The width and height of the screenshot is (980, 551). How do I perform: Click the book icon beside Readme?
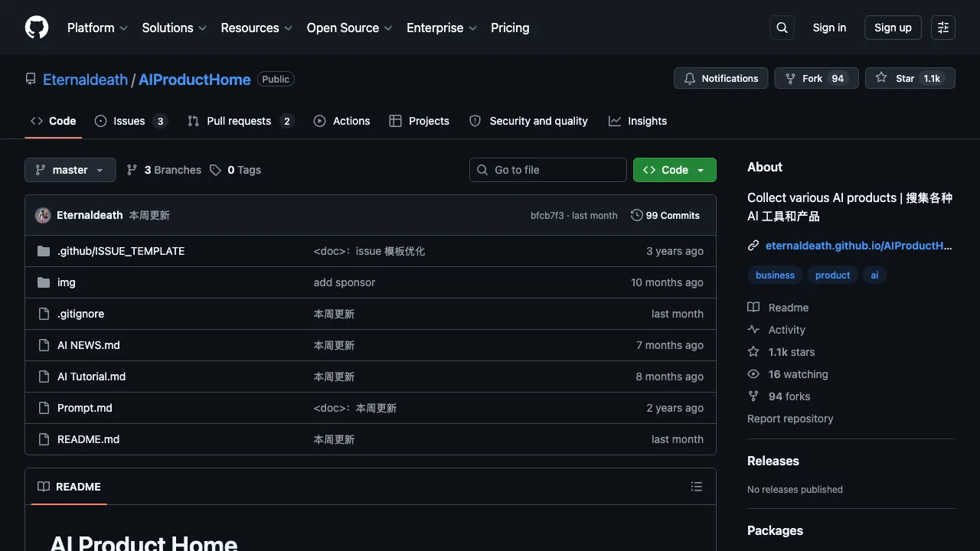pyautogui.click(x=753, y=308)
